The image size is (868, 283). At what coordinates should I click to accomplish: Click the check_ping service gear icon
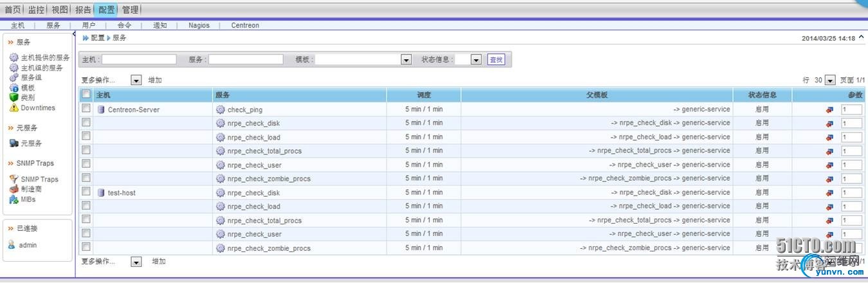221,109
